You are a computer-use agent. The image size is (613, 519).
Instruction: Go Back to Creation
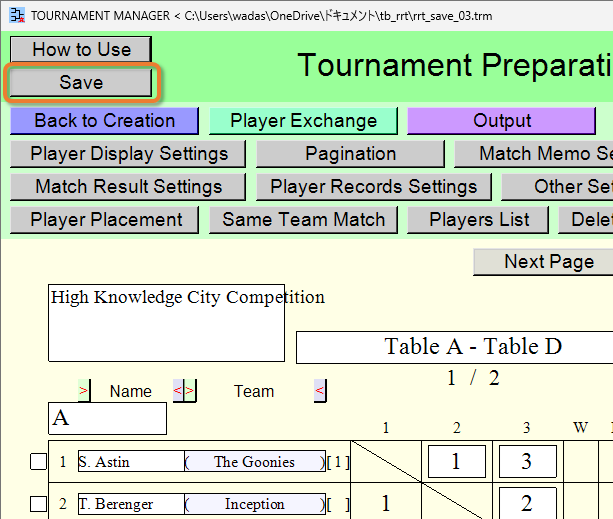coord(104,121)
